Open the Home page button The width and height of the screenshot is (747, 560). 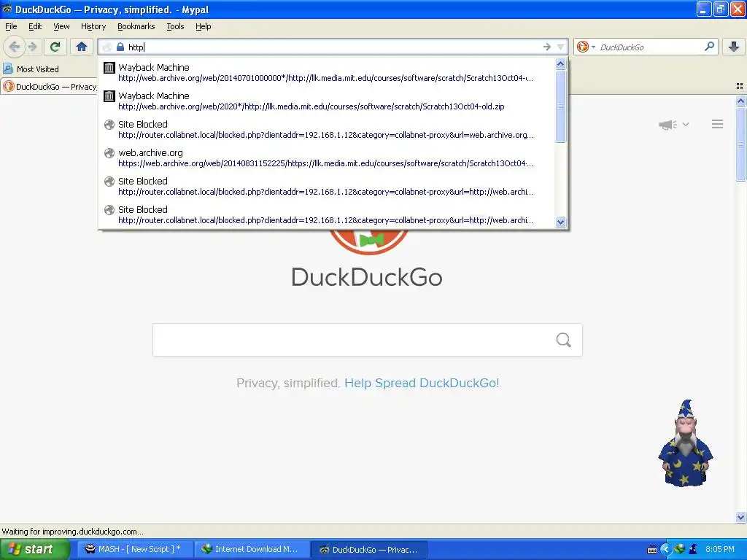[x=82, y=47]
